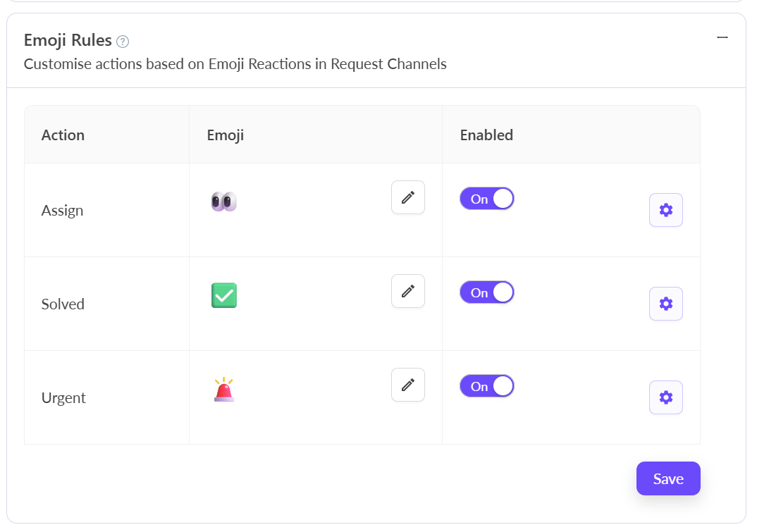Disable the Assign rule toggle
This screenshot has width=757, height=532.
click(x=487, y=199)
